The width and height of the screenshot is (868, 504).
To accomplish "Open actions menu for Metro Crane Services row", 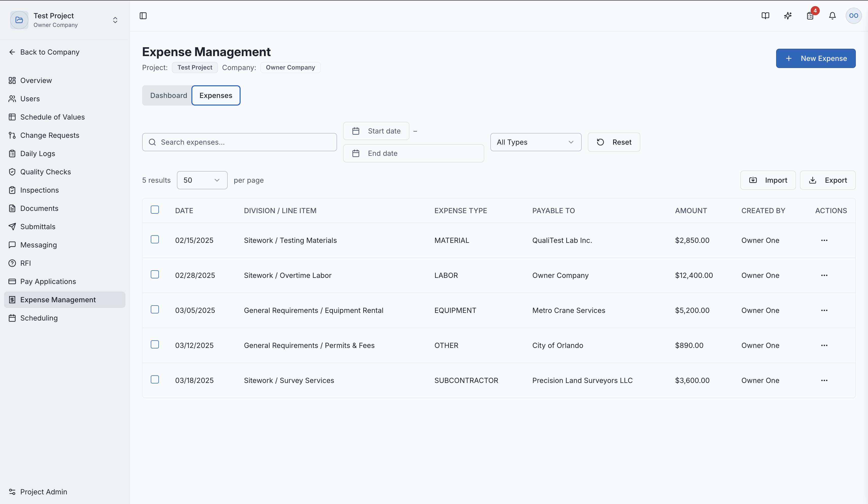I will point(824,310).
